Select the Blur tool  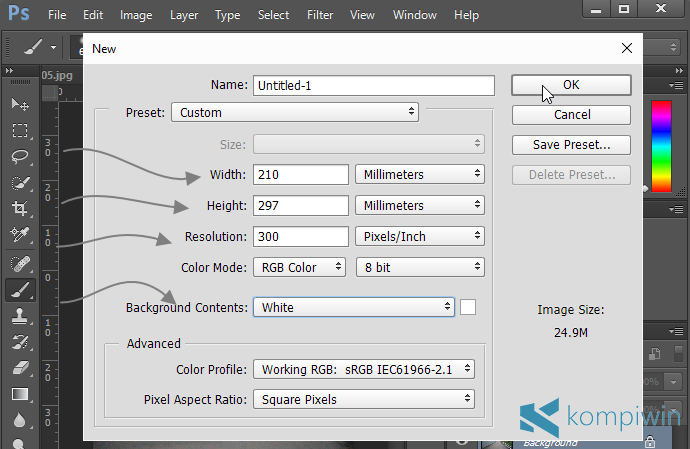(x=20, y=420)
